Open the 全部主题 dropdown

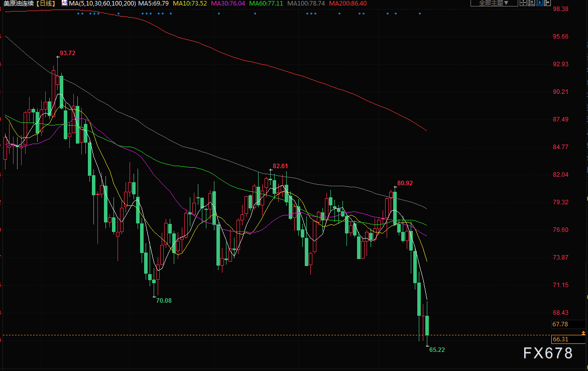(x=494, y=3)
